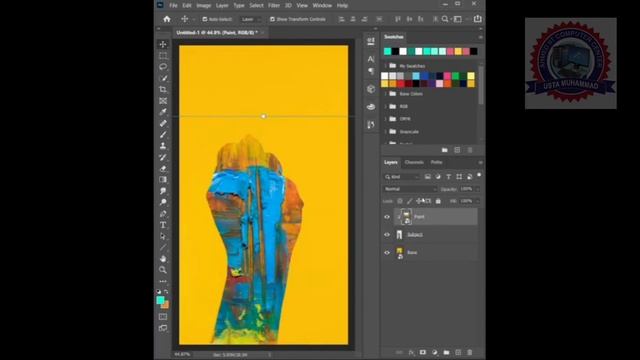
Task: Select the Blur tool
Action: (163, 191)
